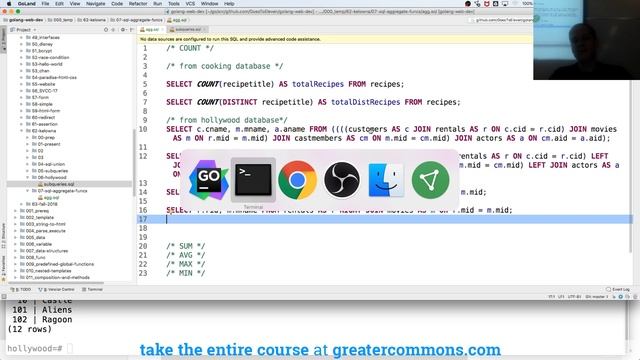The height and width of the screenshot is (360, 640).
Task: Switch to the subqueries.sql editor tab
Action: [x=188, y=29]
